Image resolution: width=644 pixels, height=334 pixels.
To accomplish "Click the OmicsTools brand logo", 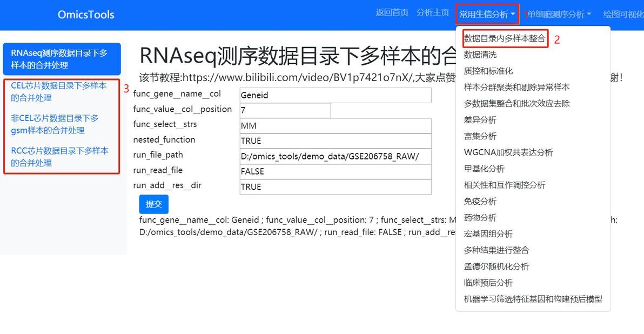I will point(86,15).
